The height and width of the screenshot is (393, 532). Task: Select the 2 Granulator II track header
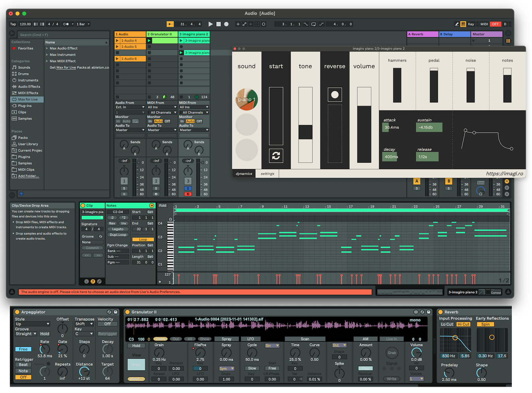pyautogui.click(x=162, y=34)
